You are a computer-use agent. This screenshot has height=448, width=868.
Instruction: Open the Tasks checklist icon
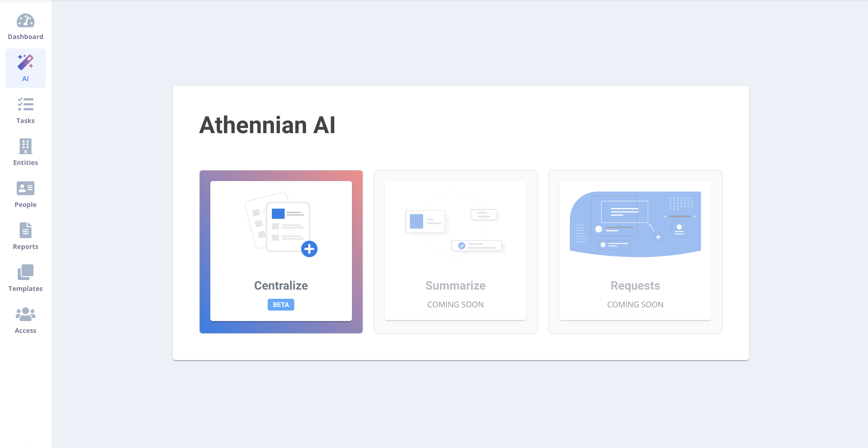[26, 104]
